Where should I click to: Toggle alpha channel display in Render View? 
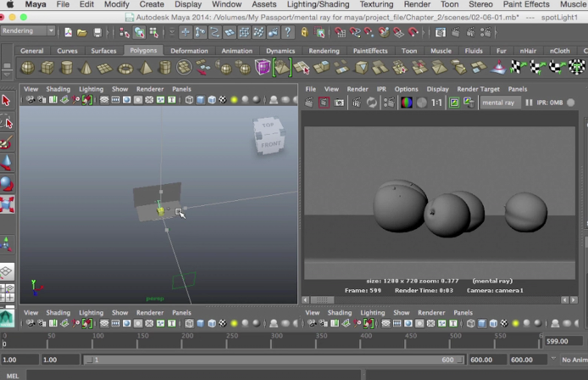(x=422, y=103)
